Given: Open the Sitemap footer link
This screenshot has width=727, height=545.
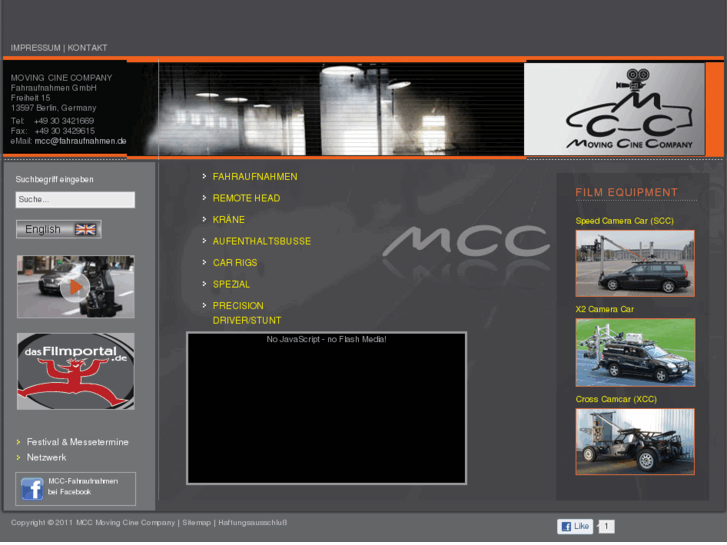Looking at the screenshot, I should tap(197, 523).
